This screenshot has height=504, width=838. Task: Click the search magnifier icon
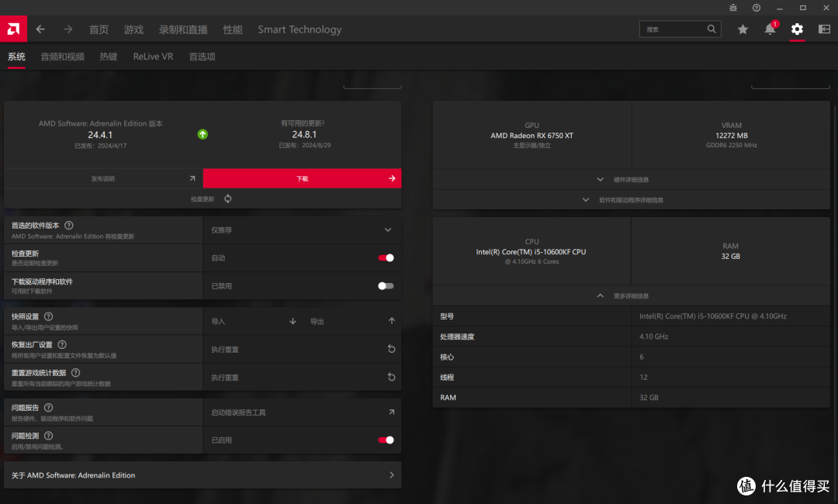coord(712,29)
